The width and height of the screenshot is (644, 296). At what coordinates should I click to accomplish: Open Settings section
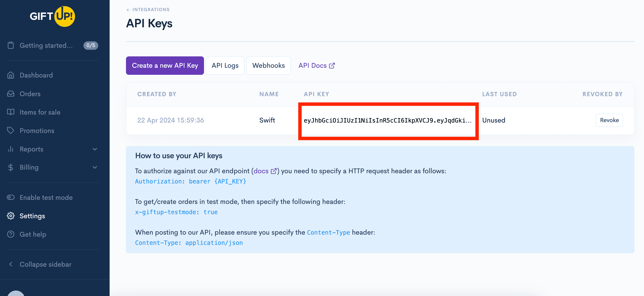tap(33, 216)
